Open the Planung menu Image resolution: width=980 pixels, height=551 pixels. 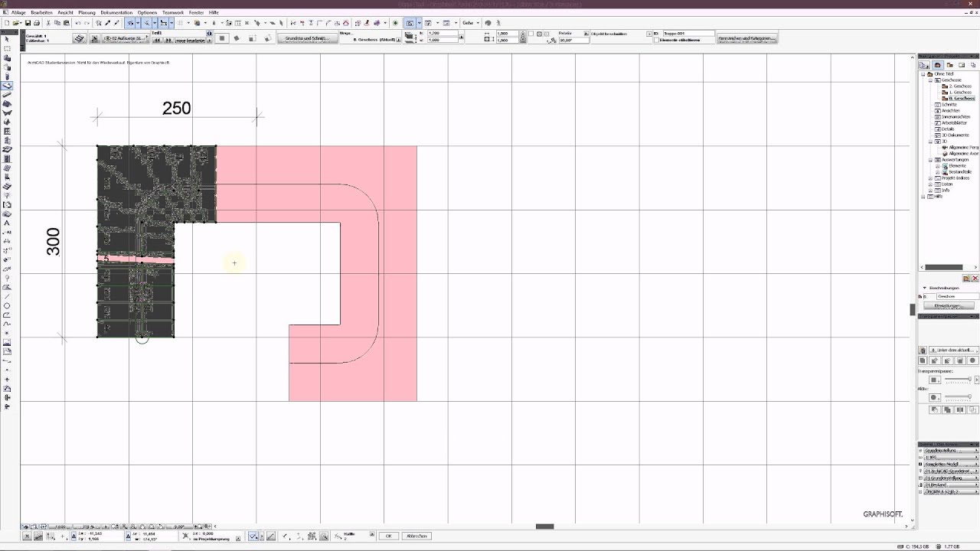pyautogui.click(x=87, y=12)
